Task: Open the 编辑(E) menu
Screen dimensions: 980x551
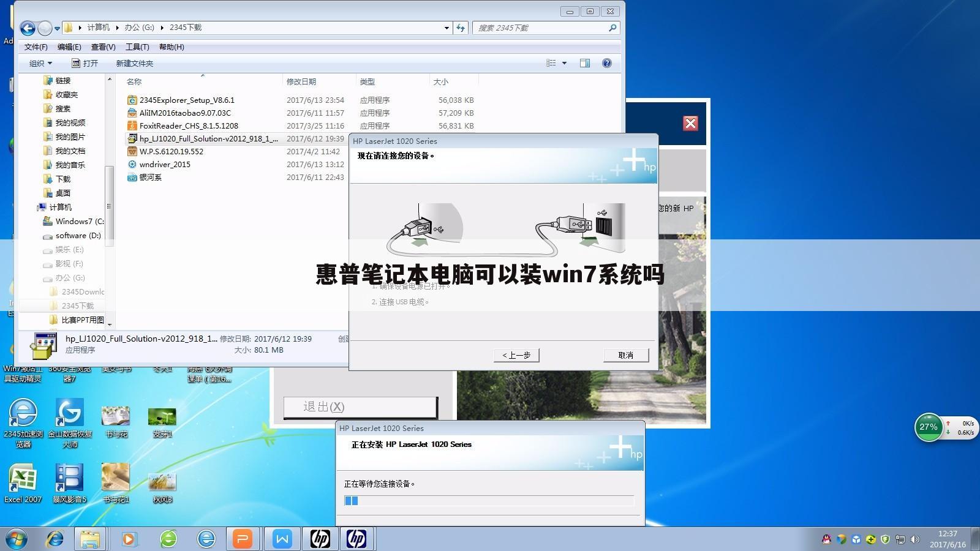Action: [x=69, y=47]
